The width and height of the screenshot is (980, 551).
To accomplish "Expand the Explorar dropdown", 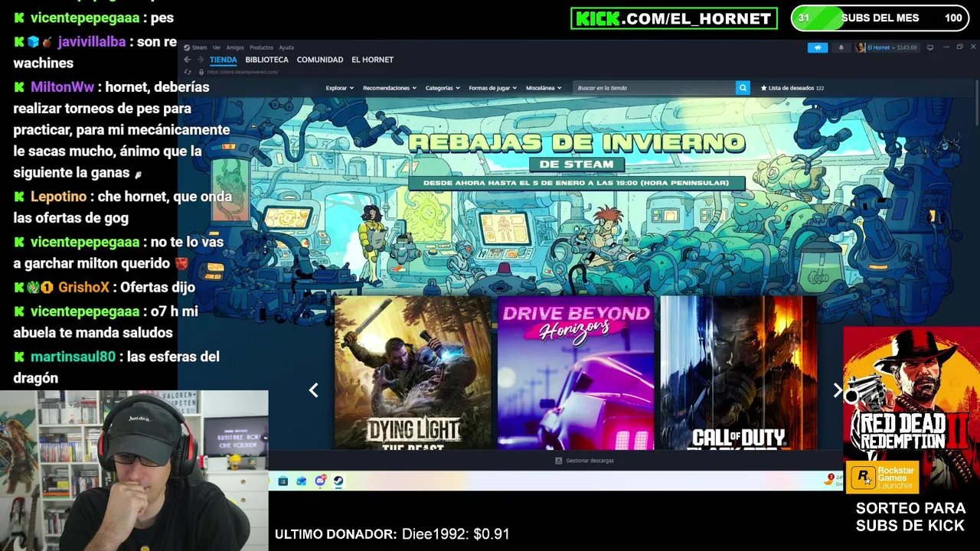I will [339, 88].
